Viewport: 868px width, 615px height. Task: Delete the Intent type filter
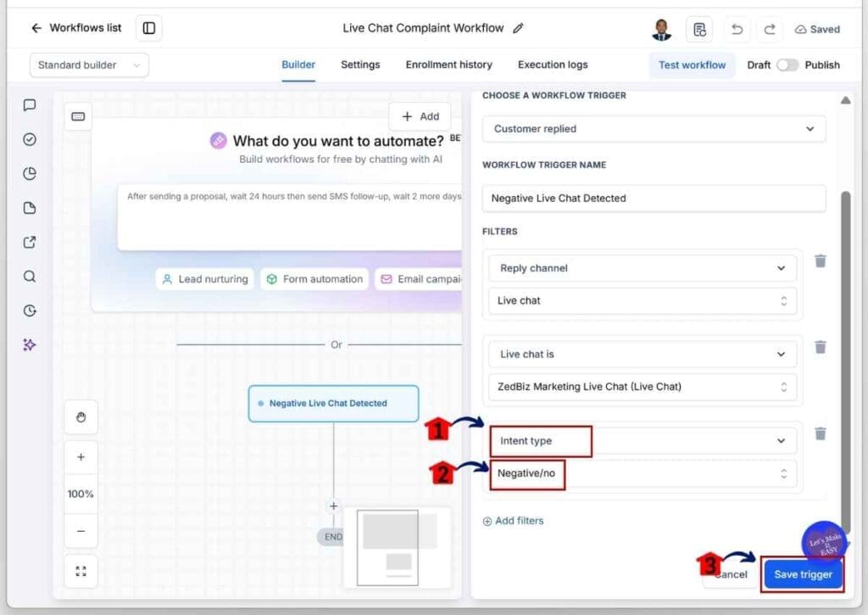click(x=821, y=433)
